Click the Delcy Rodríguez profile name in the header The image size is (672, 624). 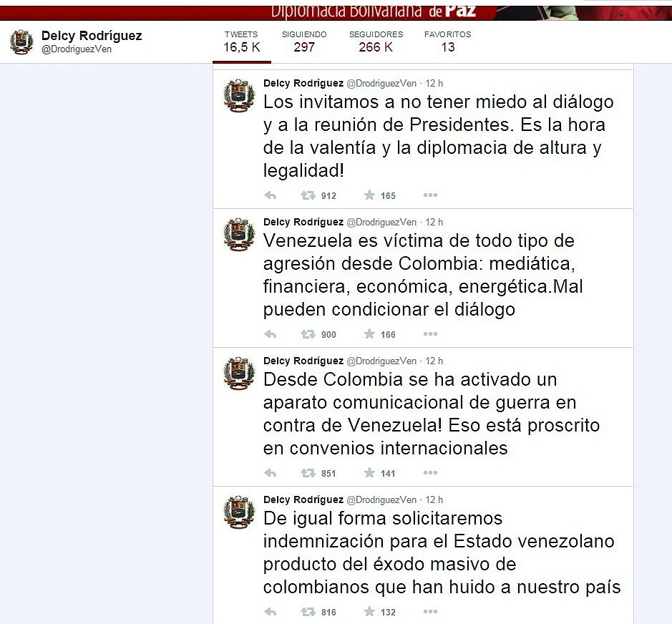tap(92, 36)
